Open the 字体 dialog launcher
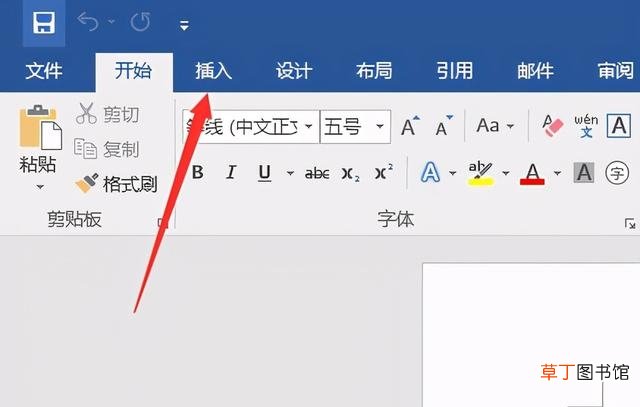The width and height of the screenshot is (640, 407). (630, 223)
